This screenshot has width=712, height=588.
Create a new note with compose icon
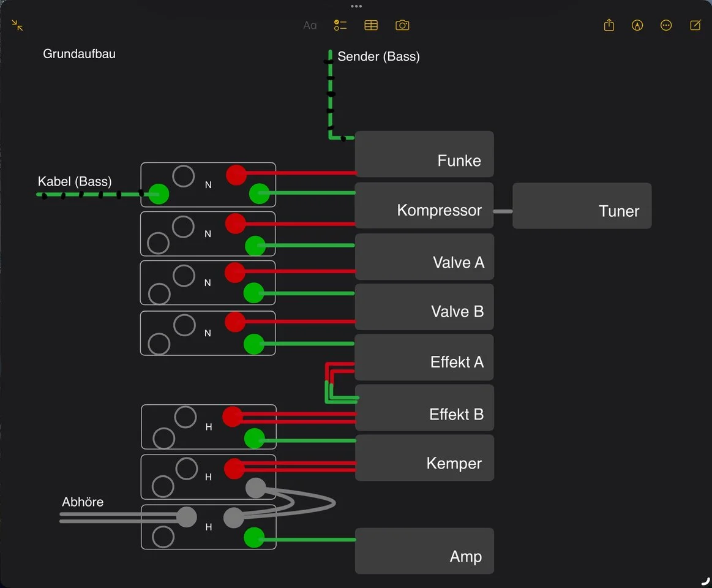coord(695,25)
